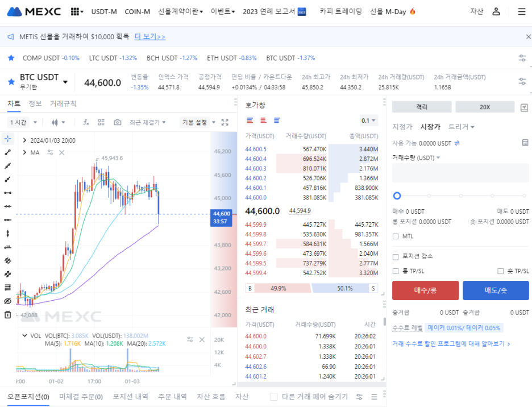This screenshot has height=407, width=532.
Task: Open the 트리거 order type dropdown
Action: click(462, 127)
